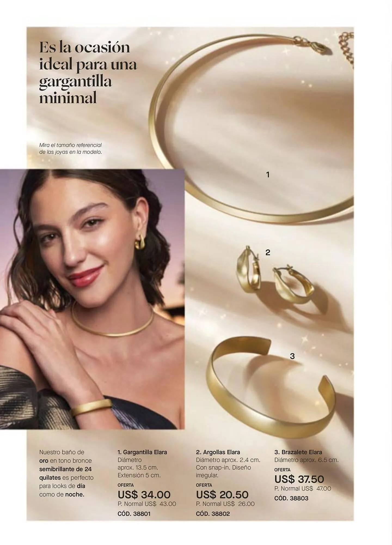392x545 pixels.
Task: Click the number 1 product marker
Action: pos(268,175)
